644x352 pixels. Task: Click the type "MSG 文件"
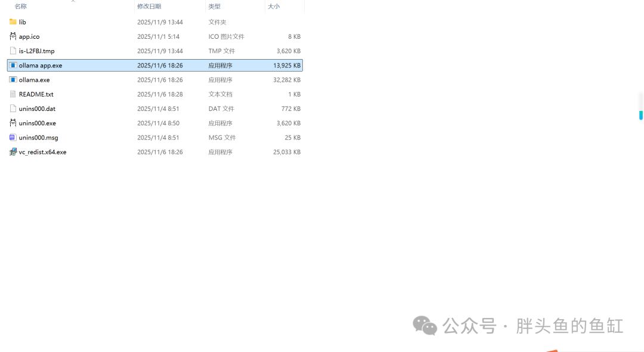tap(222, 137)
